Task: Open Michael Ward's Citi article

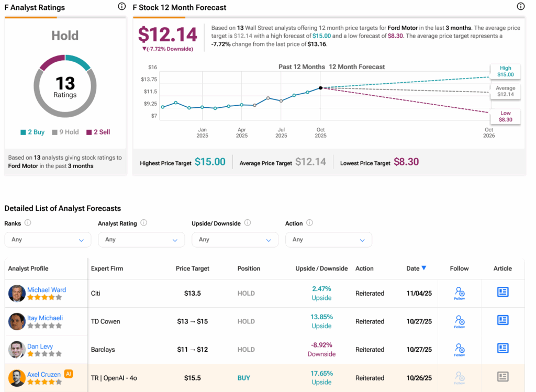Action: 502,293
